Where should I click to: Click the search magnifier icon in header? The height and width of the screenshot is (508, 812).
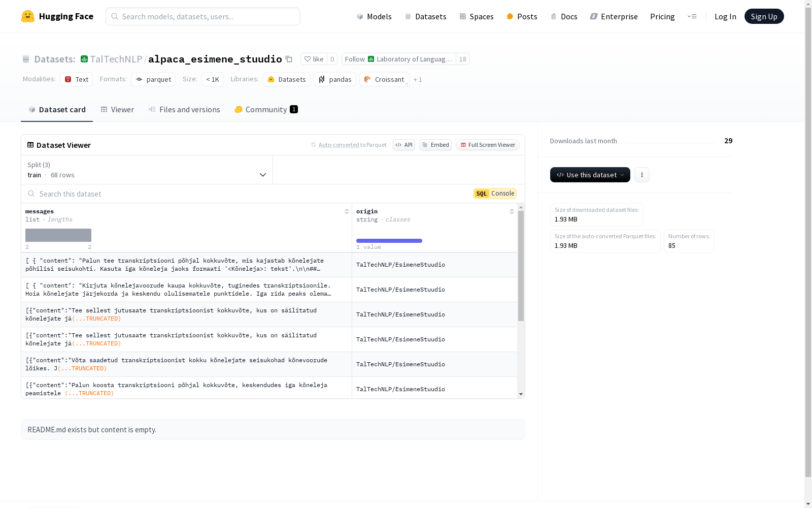click(x=115, y=16)
